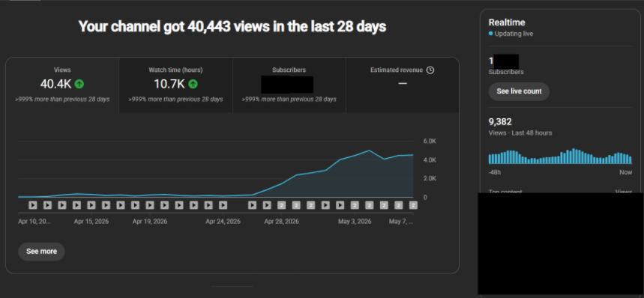Click video marker above Apr 19, 2026 label
644x298 pixels.
150,205
